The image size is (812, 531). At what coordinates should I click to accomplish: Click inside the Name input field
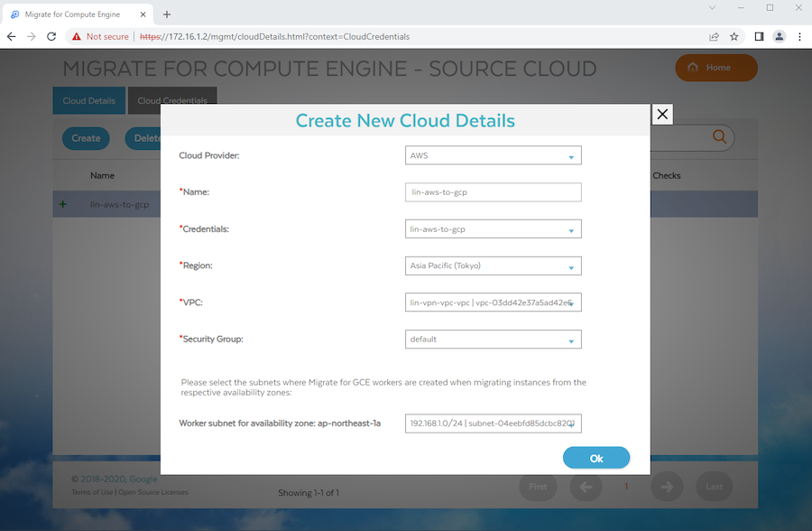(493, 191)
